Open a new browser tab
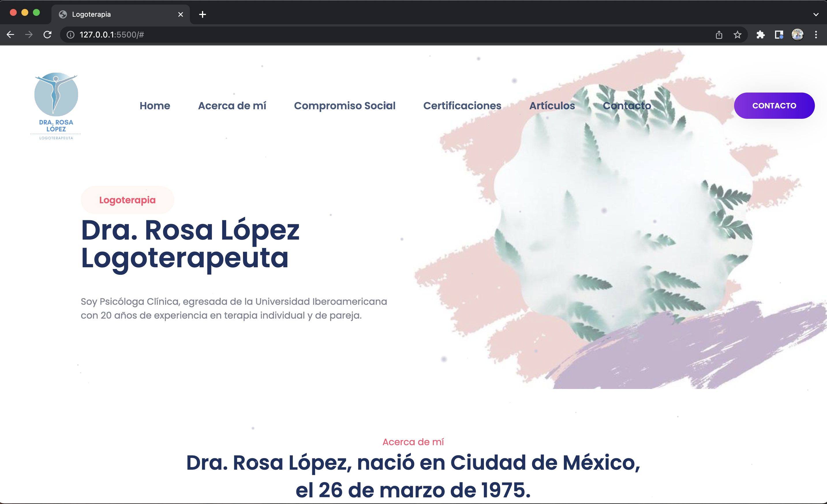Viewport: 827px width, 504px height. pos(202,14)
